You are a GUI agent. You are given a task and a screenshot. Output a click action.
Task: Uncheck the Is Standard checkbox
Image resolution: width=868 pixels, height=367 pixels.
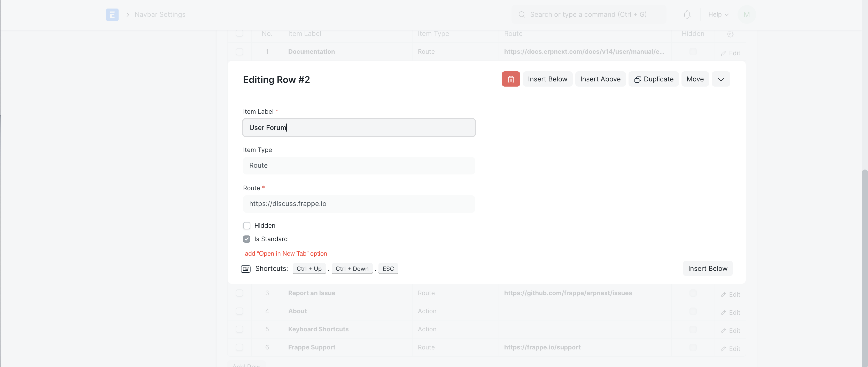247,239
